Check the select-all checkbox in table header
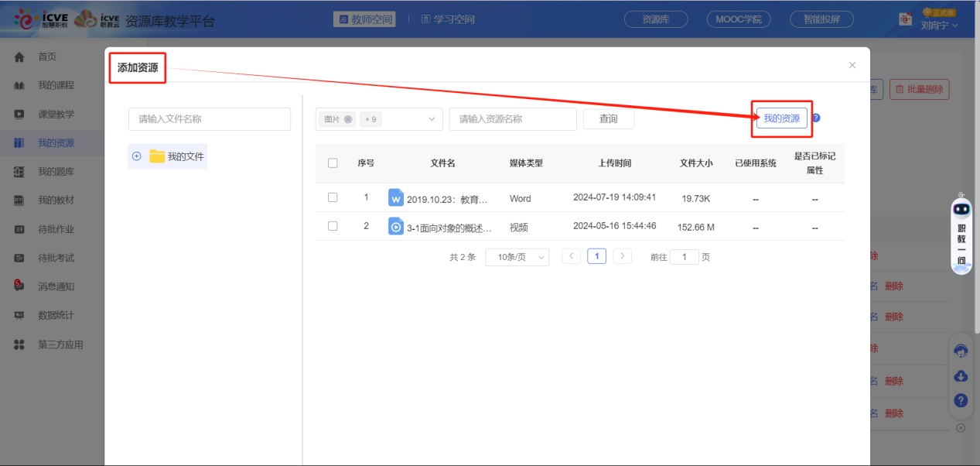The width and height of the screenshot is (980, 466). pyautogui.click(x=332, y=163)
